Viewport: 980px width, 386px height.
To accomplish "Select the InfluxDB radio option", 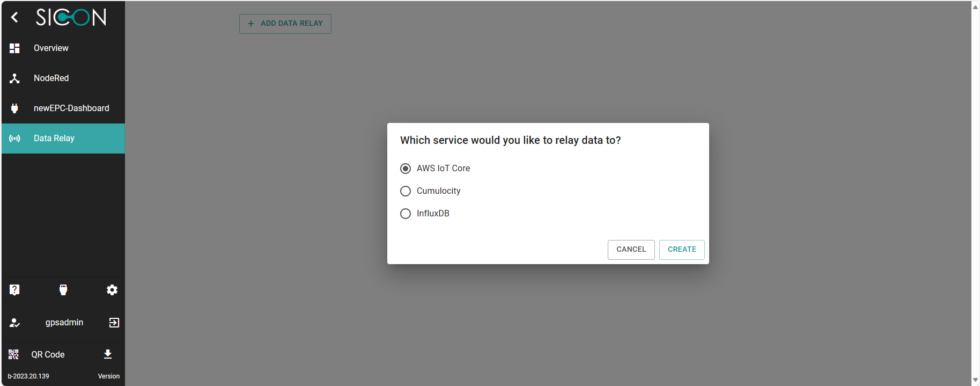I will pos(406,214).
